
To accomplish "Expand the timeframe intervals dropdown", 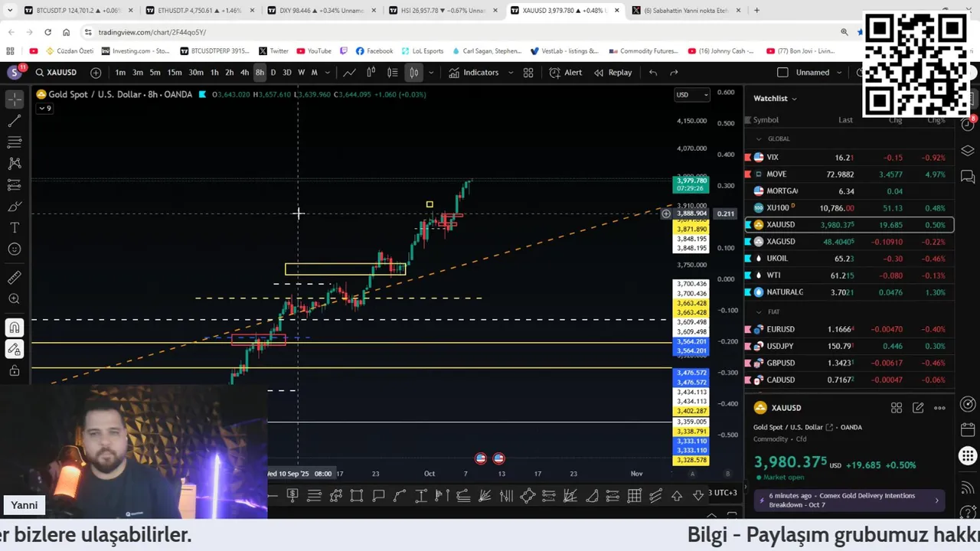I will (328, 73).
